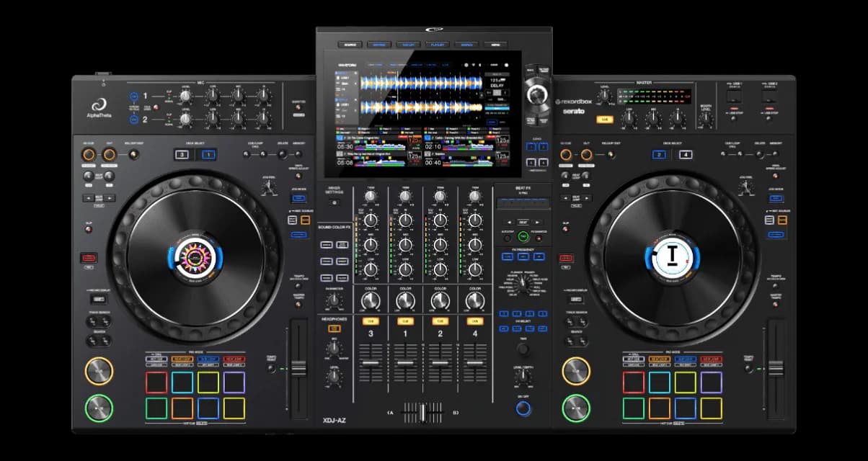Toggle the MIC 1 on button
Screen dimensions: 868x461
(x=135, y=96)
